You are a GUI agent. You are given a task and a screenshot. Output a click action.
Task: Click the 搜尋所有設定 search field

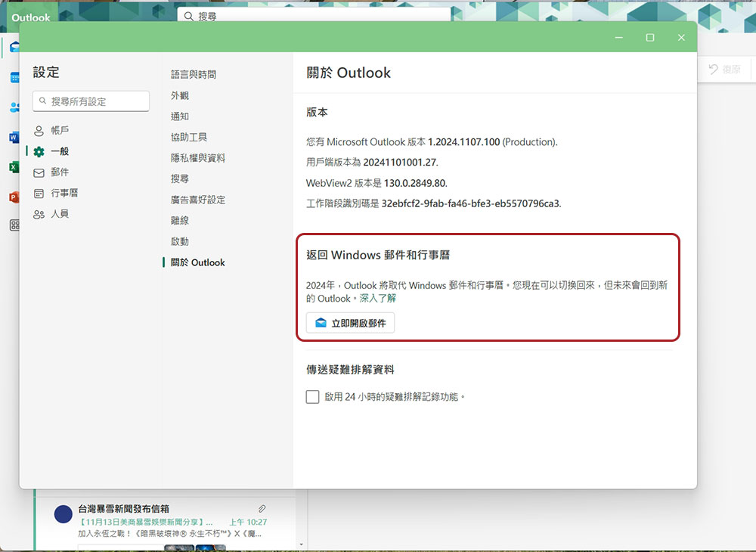(x=91, y=101)
